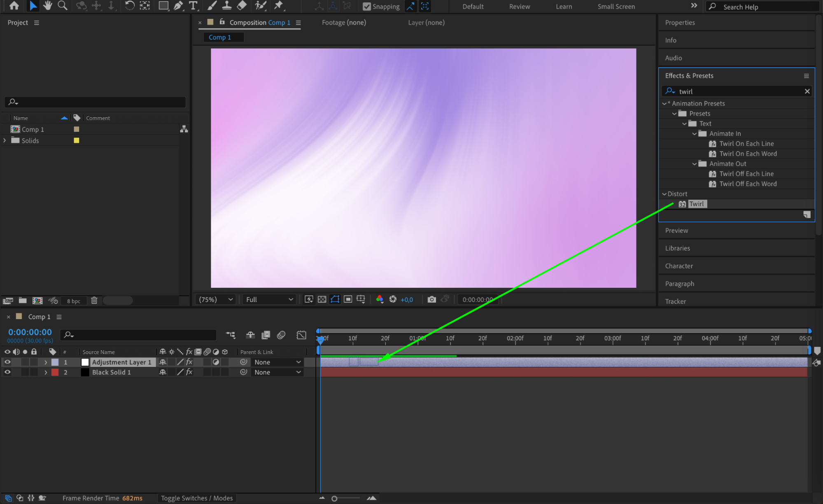Click the Home icon

14,6
